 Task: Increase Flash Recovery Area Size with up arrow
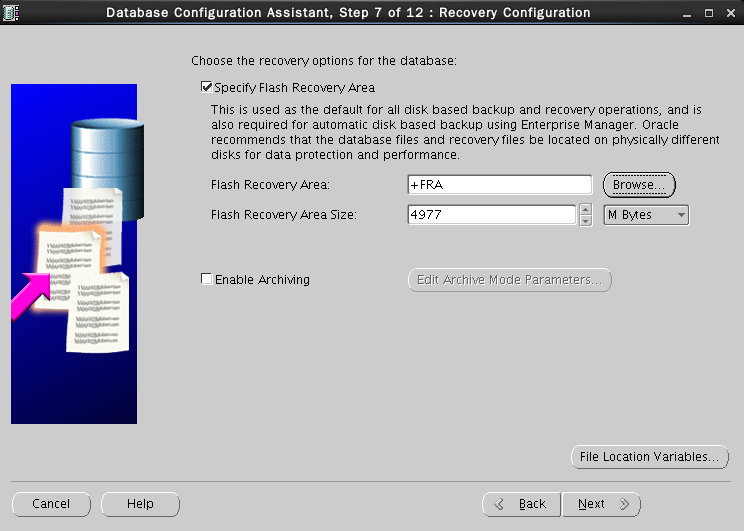(585, 210)
